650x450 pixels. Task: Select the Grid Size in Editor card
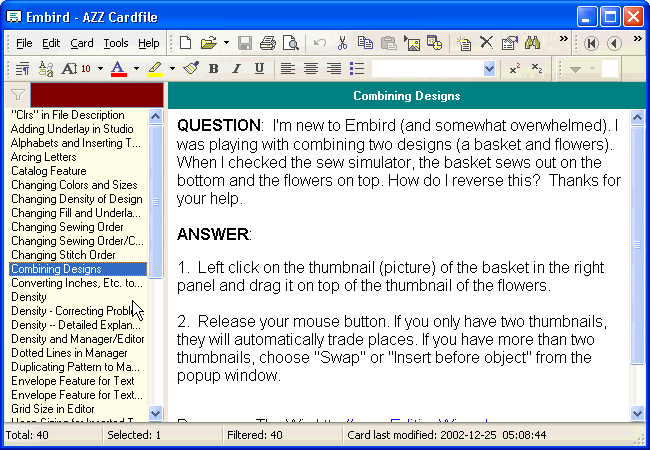point(53,409)
